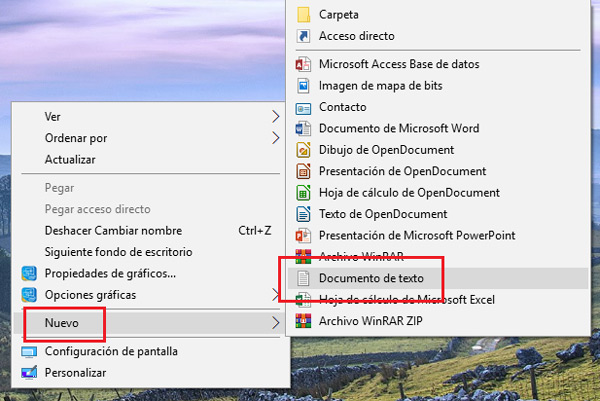
Task: Click the Microsoft Excel spreadsheet icon
Action: coord(303,300)
